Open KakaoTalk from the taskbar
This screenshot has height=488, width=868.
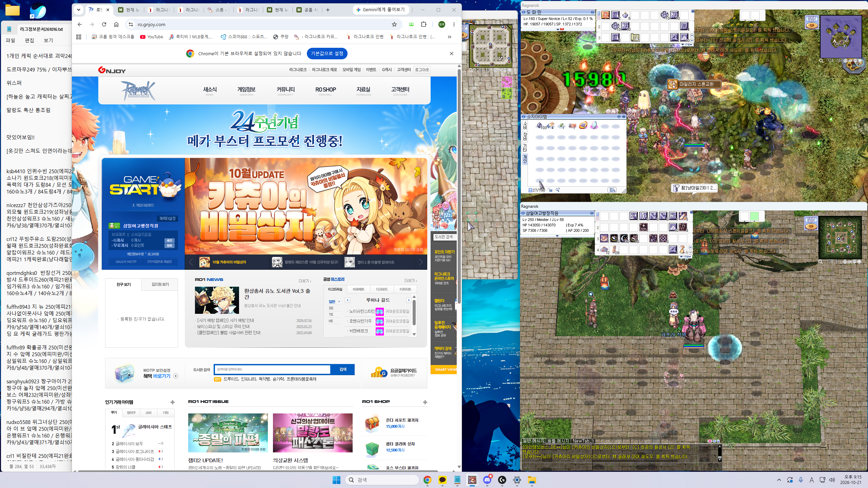[442, 480]
